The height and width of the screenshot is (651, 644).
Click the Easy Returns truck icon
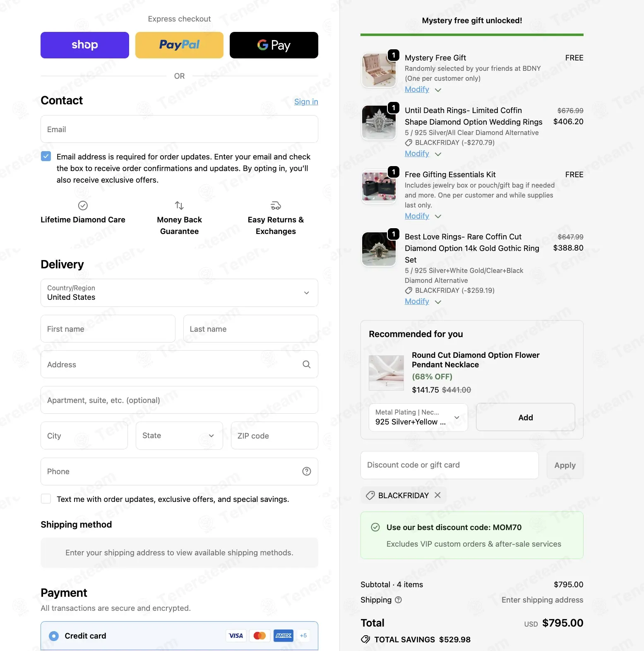(276, 205)
